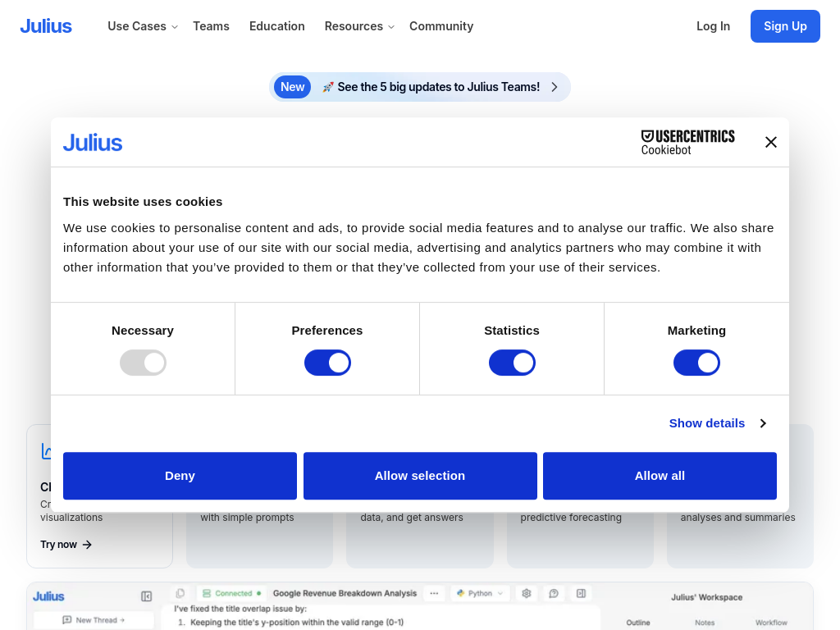Disable the Marketing cookies switch
The width and height of the screenshot is (840, 630).
click(x=696, y=363)
